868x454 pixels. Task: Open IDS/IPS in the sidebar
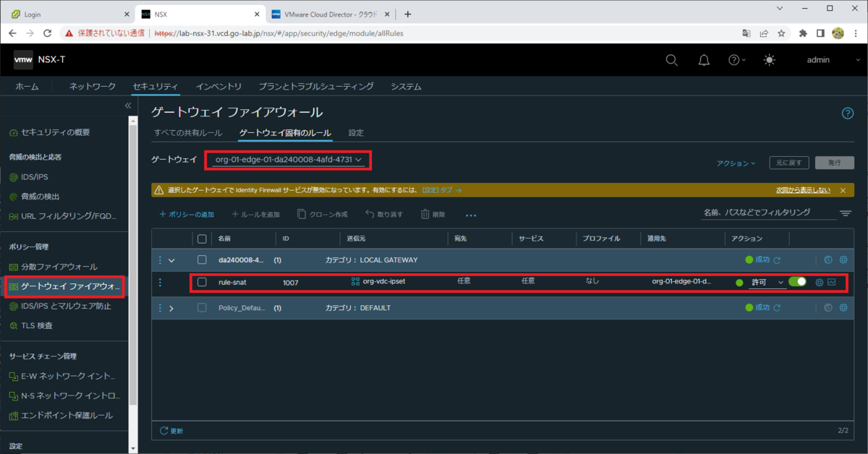coord(35,177)
